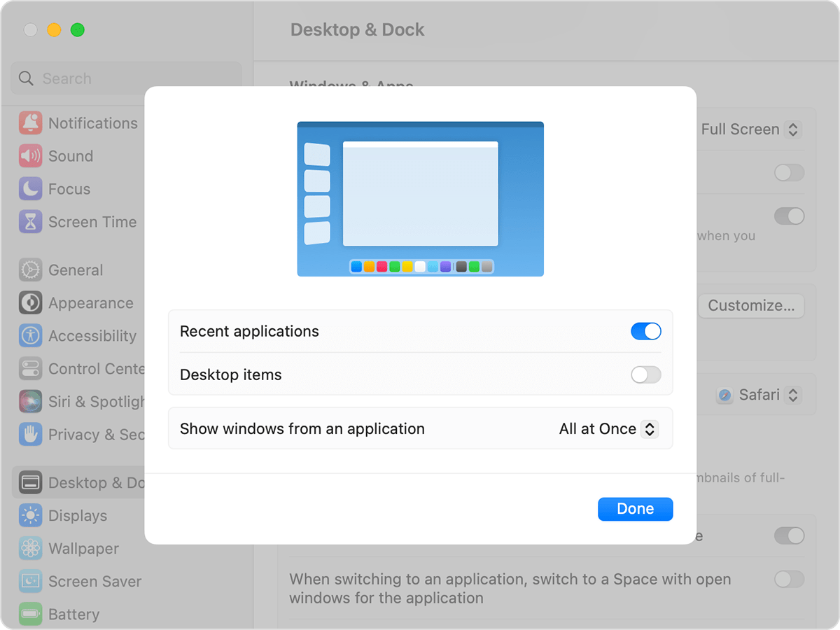Toggle switch to a Space with open windows
Image resolution: width=840 pixels, height=630 pixels.
(789, 579)
